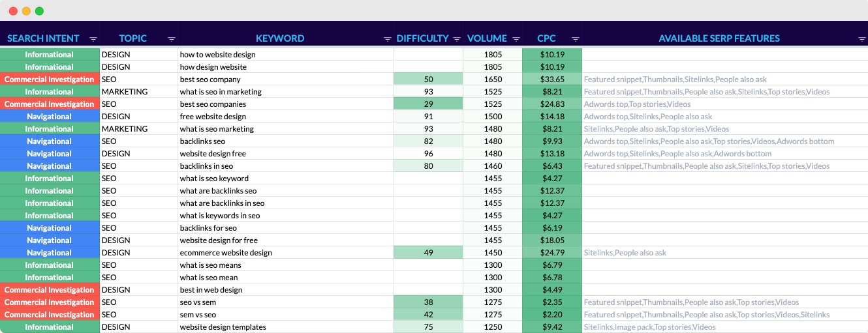
Task: Click the Topic column filter icon
Action: [172, 39]
